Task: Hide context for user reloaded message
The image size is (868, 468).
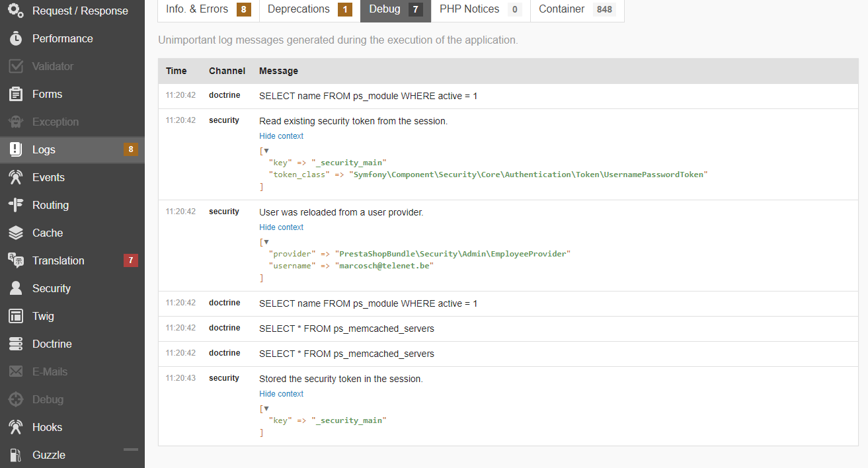Action: (281, 227)
